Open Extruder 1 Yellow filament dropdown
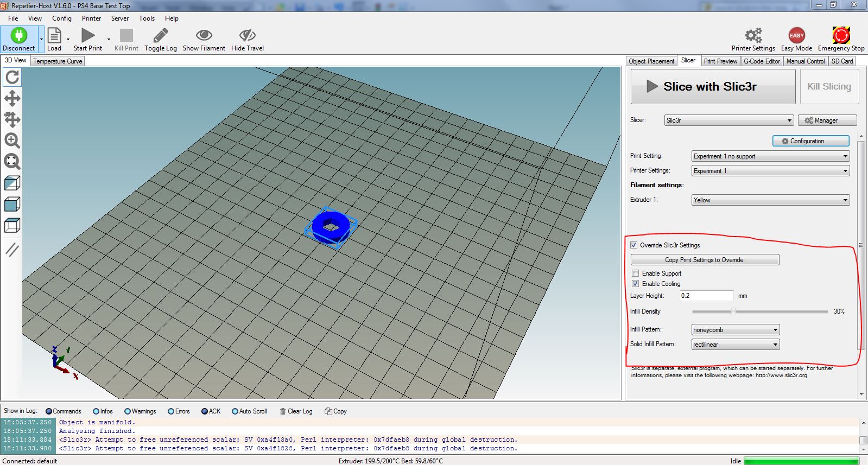The height and width of the screenshot is (465, 868). coord(770,200)
